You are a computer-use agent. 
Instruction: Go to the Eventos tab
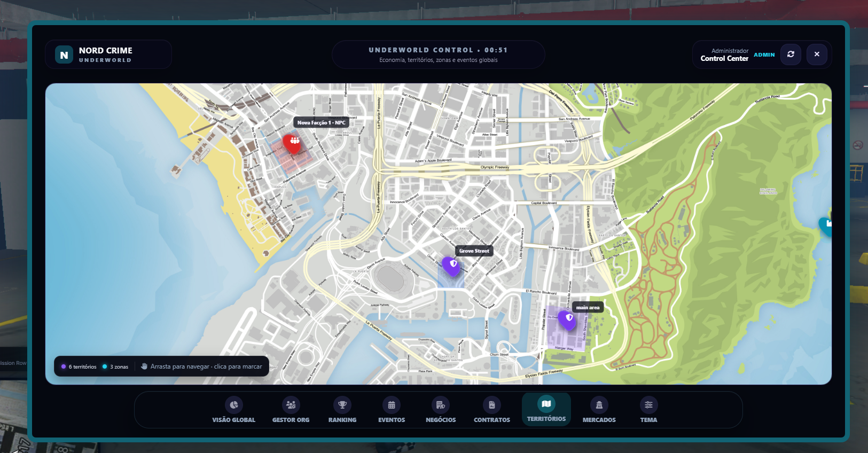(x=392, y=410)
